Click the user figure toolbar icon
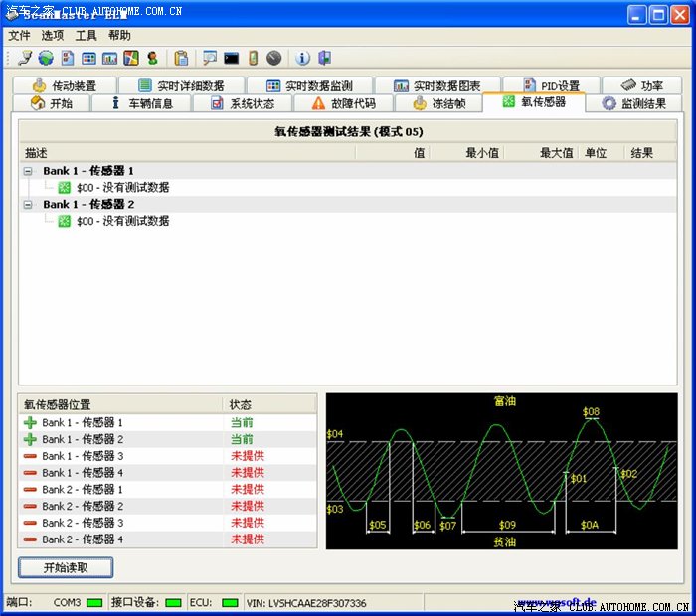The height and width of the screenshot is (616, 696). point(152,59)
